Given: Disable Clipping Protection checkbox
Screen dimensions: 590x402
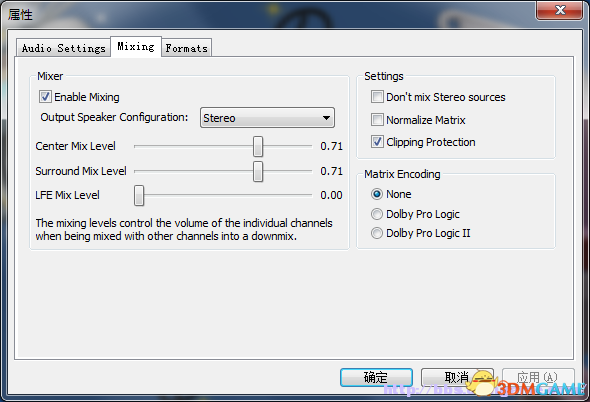Looking at the screenshot, I should [377, 142].
